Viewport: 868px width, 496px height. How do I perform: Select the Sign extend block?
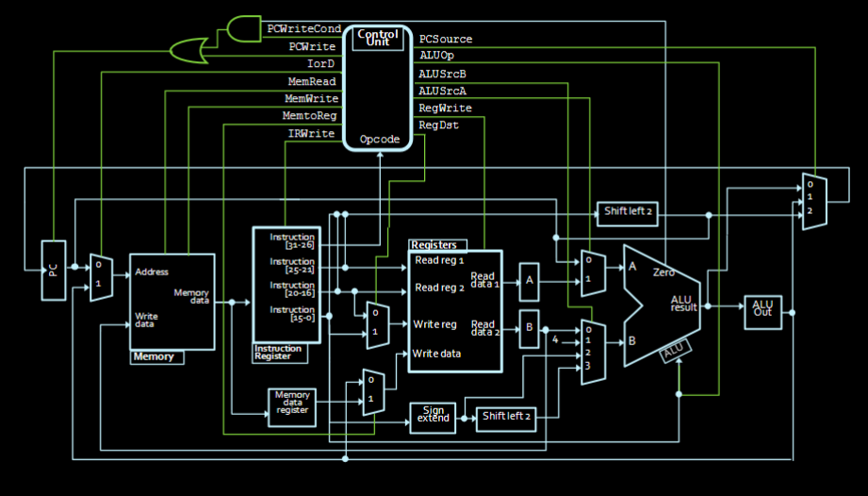pyautogui.click(x=433, y=417)
